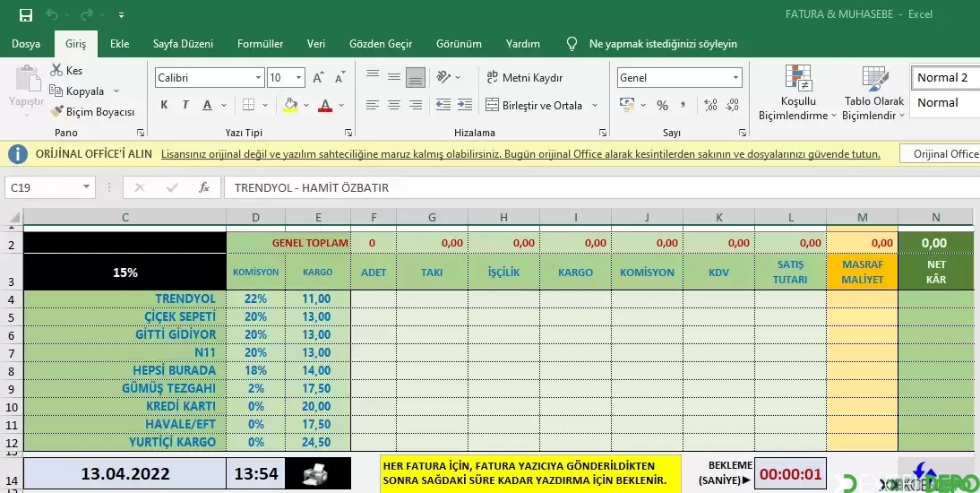Increase decimal places
The height and width of the screenshot is (493, 980).
point(710,105)
